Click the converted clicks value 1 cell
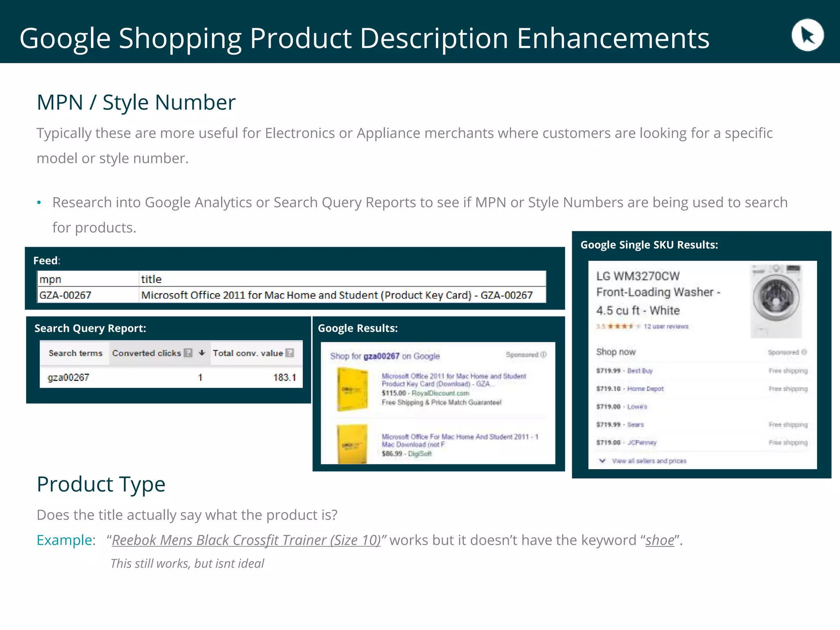The image size is (840, 630). [x=200, y=377]
